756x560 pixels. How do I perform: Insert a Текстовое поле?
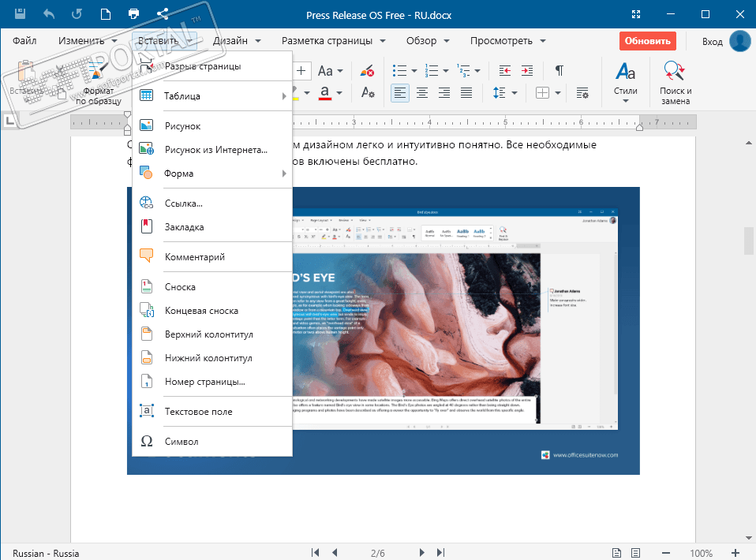212,411
